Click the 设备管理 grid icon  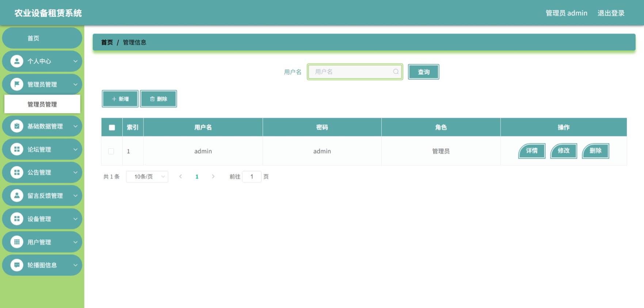point(16,219)
